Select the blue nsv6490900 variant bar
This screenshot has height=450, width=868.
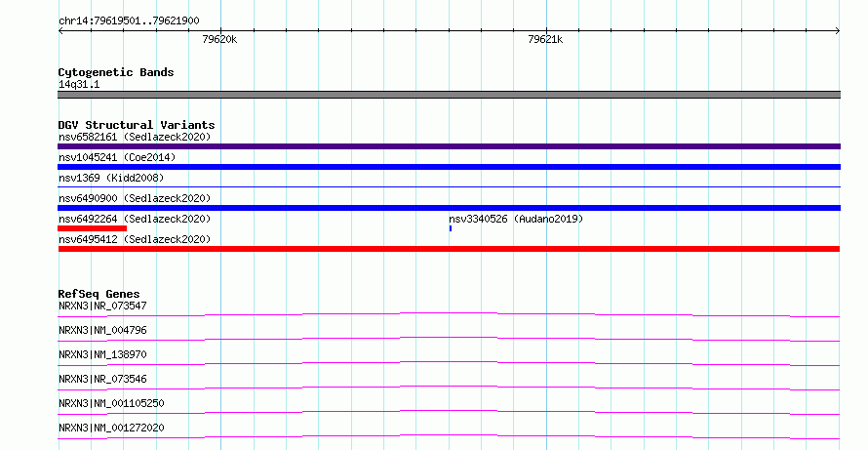click(449, 208)
